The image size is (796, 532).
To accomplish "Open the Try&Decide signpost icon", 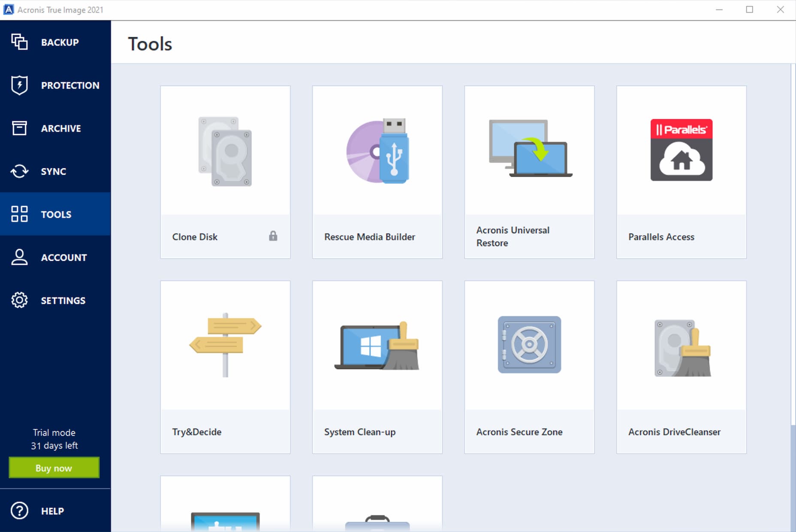I will [x=225, y=345].
